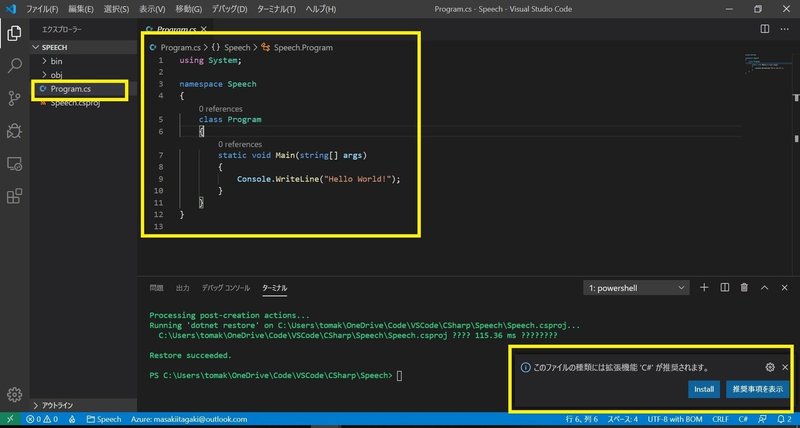
Task: Open the Manage gear in activity bar
Action: pos(14,394)
